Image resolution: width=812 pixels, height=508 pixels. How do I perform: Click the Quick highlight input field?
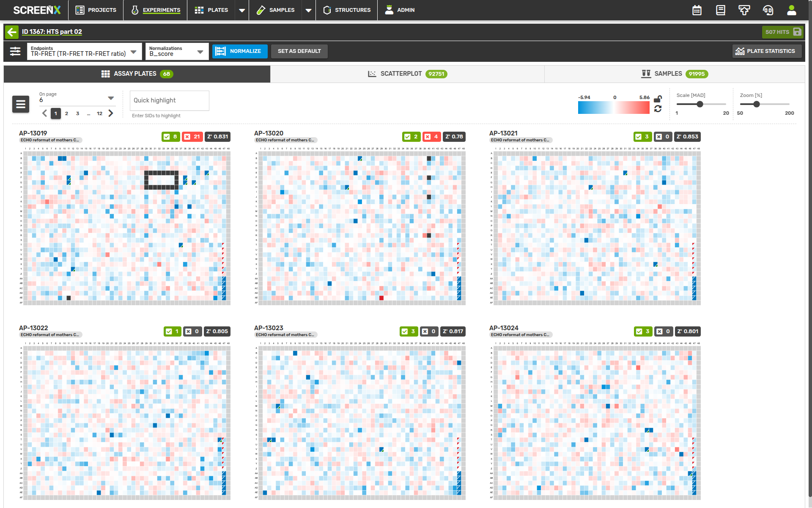[169, 100]
